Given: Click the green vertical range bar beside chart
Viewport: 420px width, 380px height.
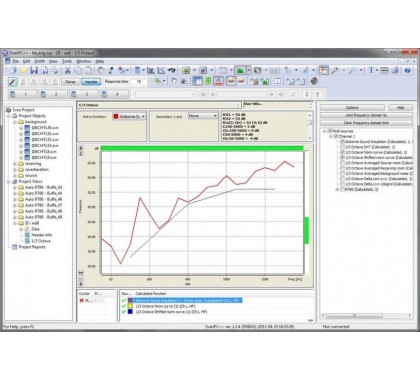Looking at the screenshot, I should (x=307, y=230).
